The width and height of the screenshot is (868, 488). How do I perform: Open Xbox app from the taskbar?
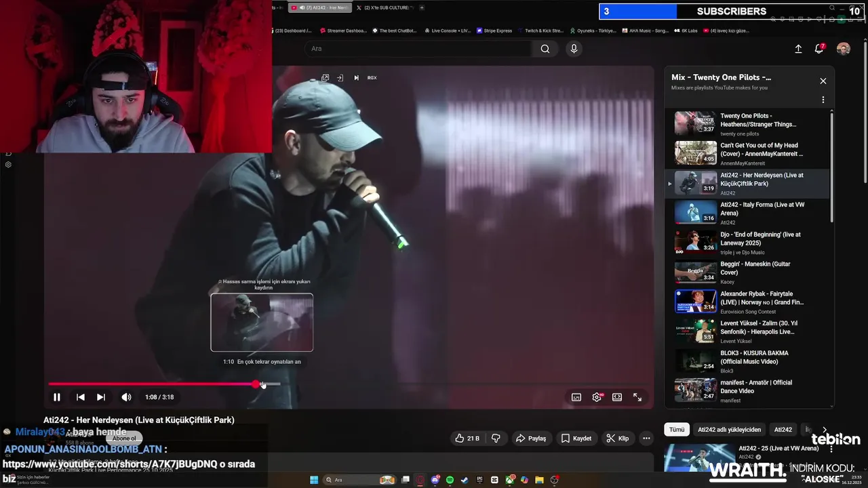[x=509, y=480]
